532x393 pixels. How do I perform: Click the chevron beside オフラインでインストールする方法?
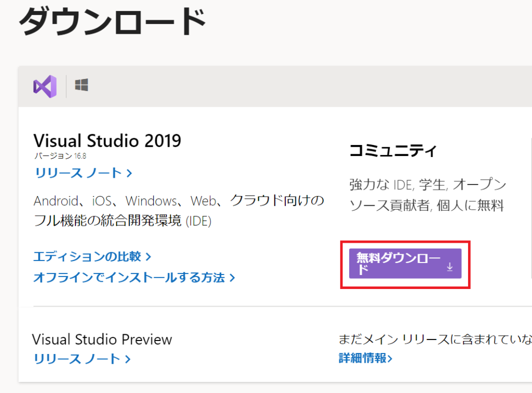click(x=232, y=278)
